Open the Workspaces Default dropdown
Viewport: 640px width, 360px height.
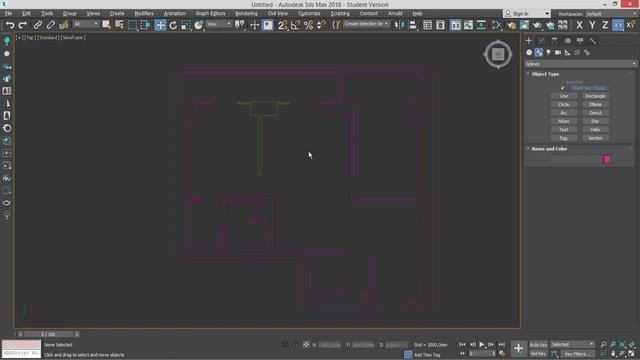(x=611, y=13)
